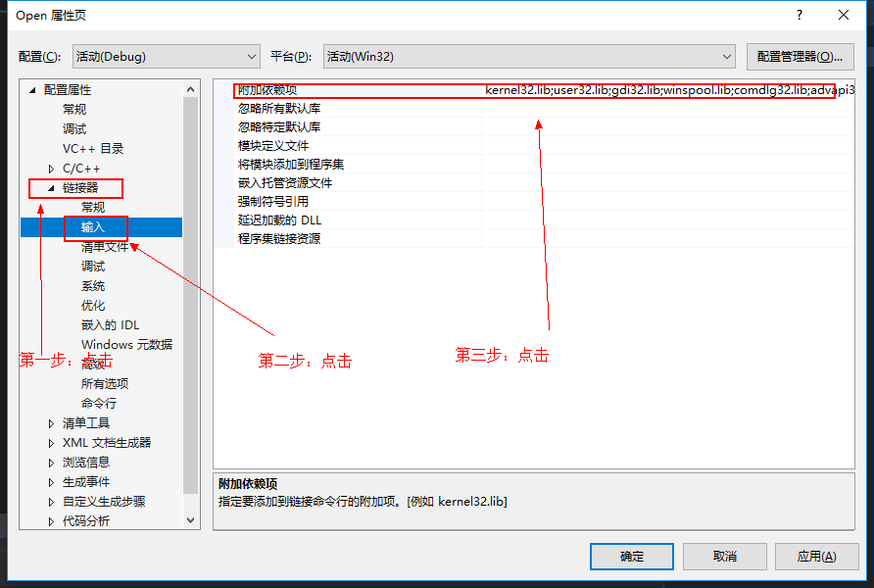Select VC++ 目录 in the tree
This screenshot has height=588, width=874.
click(93, 149)
